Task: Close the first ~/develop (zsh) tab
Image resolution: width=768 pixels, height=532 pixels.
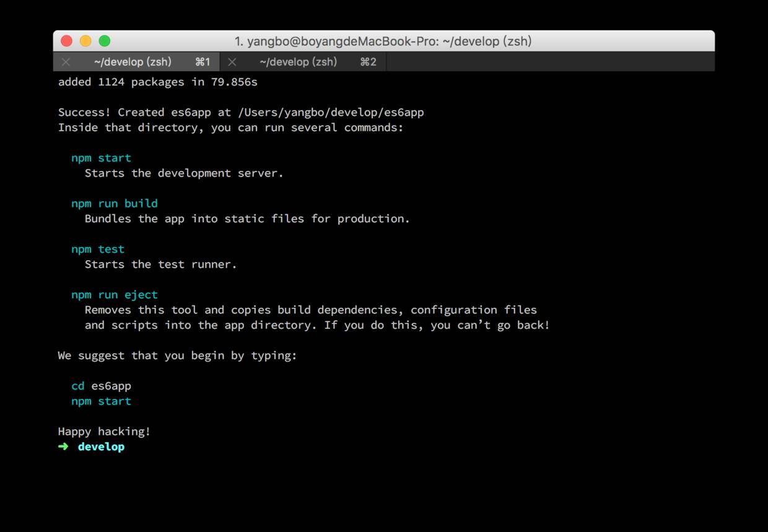Action: coord(66,62)
